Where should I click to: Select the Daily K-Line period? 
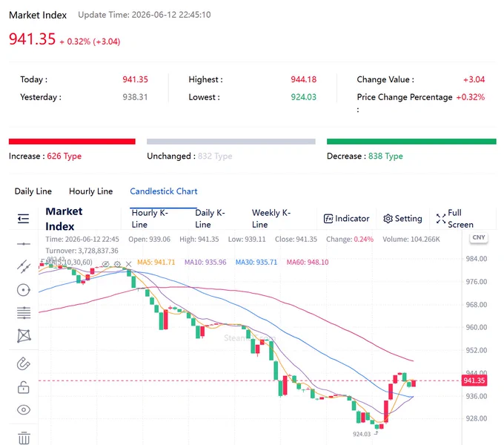coord(210,219)
